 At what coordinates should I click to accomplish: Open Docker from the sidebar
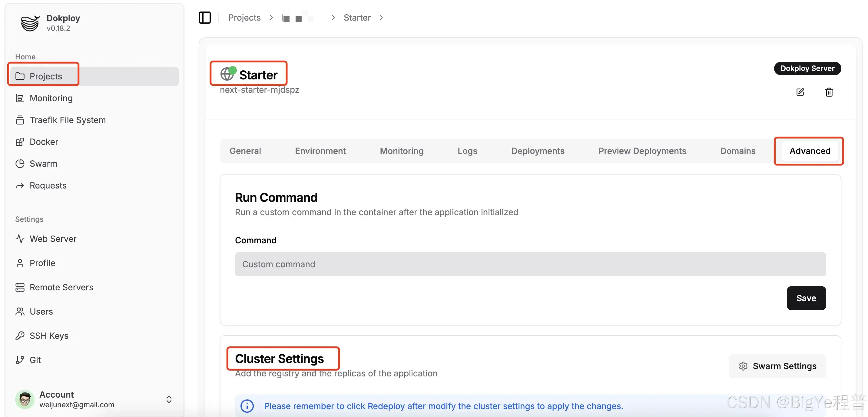coord(44,142)
